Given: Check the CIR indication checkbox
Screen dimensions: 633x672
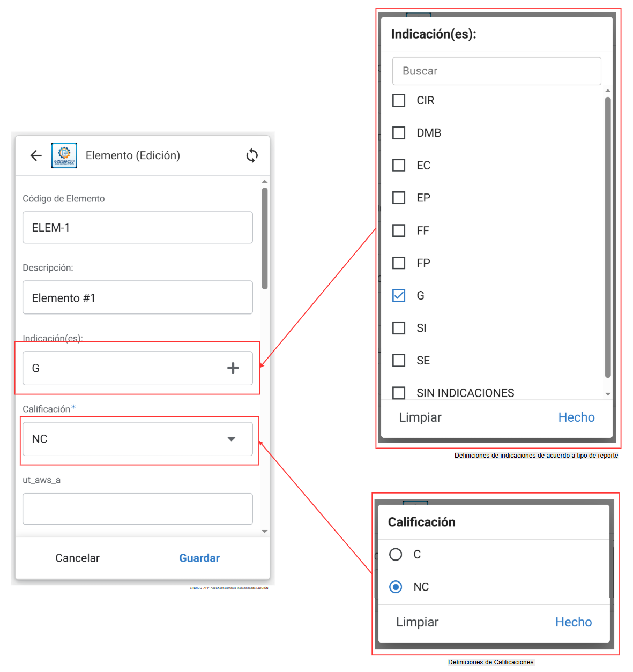Looking at the screenshot, I should (399, 101).
